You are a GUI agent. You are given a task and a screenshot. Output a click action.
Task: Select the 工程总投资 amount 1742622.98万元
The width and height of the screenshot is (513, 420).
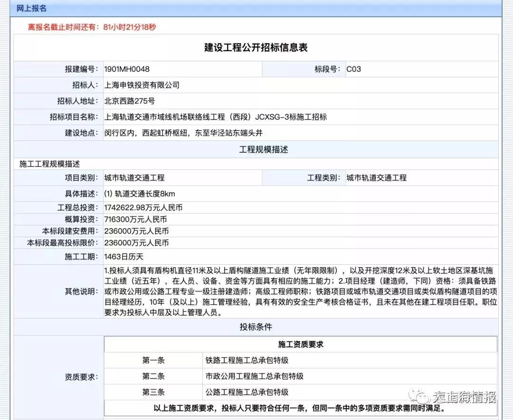point(143,207)
